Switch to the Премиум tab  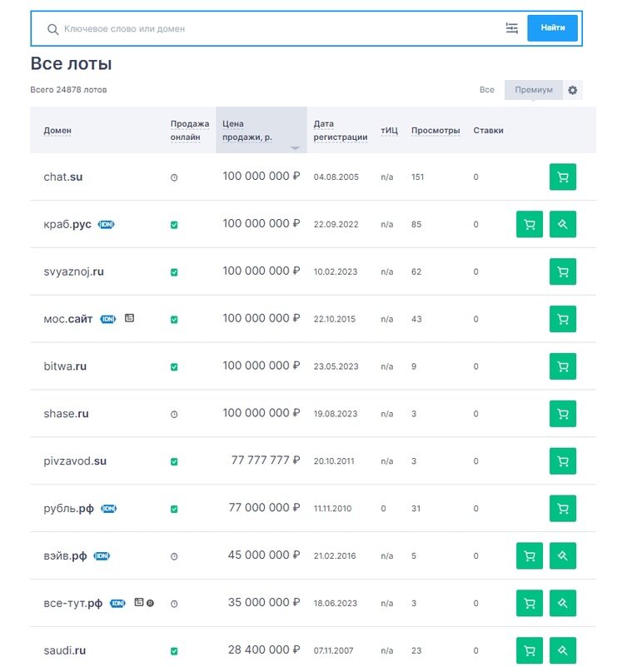[534, 90]
